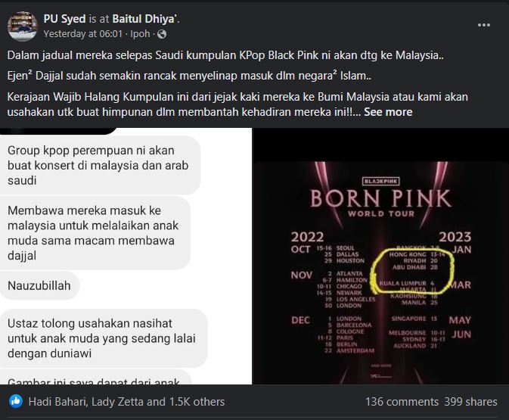View the 399 shares list
Image resolution: width=509 pixels, height=420 pixels.
470,402
